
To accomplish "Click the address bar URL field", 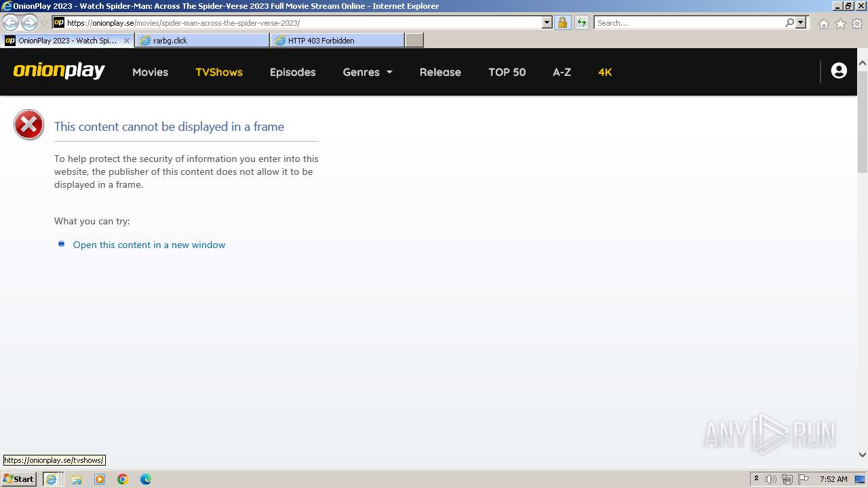I will [x=303, y=22].
